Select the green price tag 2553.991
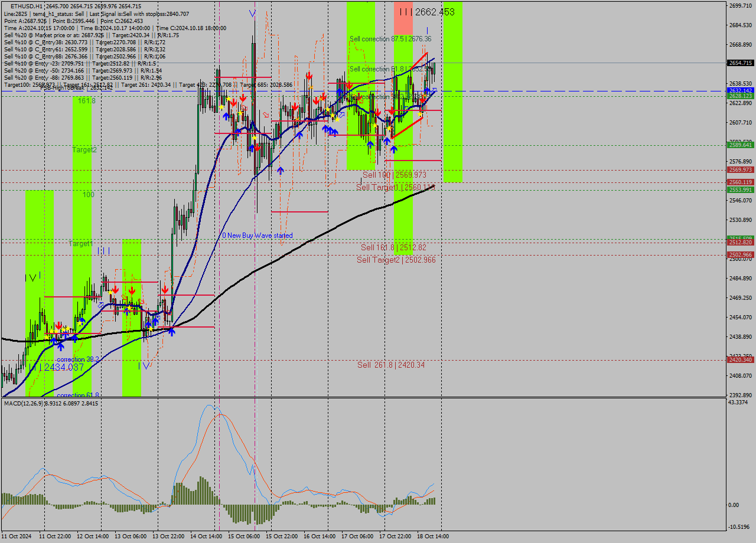Screen dimensions: 756x543 (740, 190)
